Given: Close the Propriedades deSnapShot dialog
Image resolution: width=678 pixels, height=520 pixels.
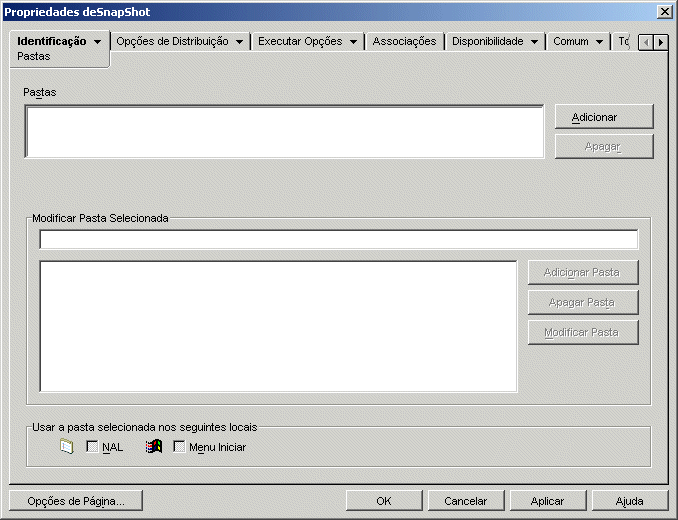Looking at the screenshot, I should point(664,12).
